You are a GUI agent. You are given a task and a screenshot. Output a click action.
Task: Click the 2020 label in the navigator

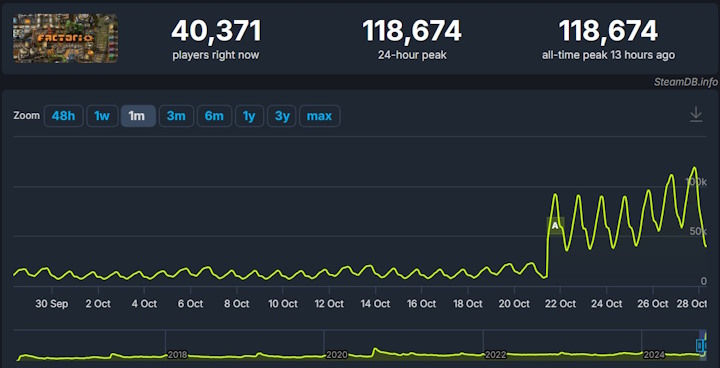click(x=336, y=355)
